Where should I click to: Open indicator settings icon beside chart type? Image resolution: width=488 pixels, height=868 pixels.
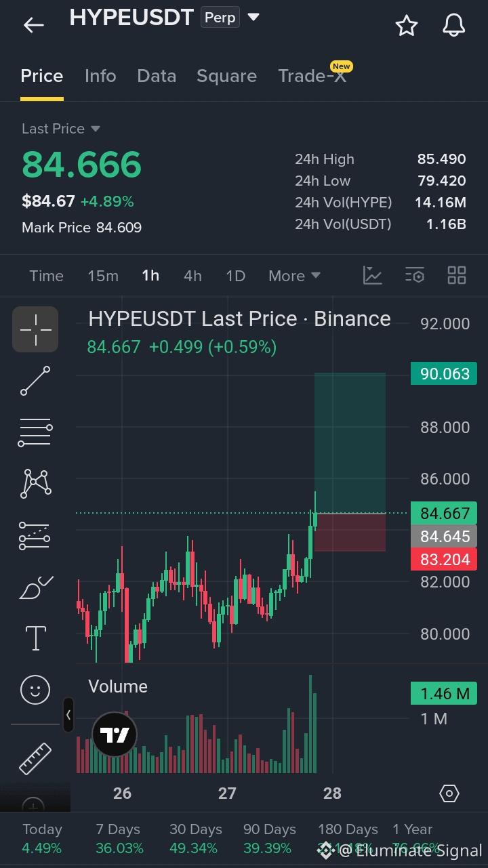point(415,275)
